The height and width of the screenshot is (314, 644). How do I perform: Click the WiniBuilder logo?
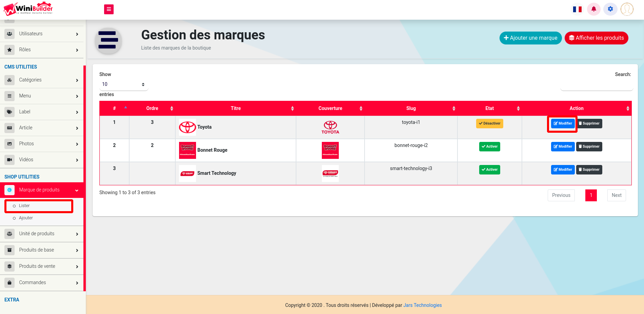pos(28,9)
